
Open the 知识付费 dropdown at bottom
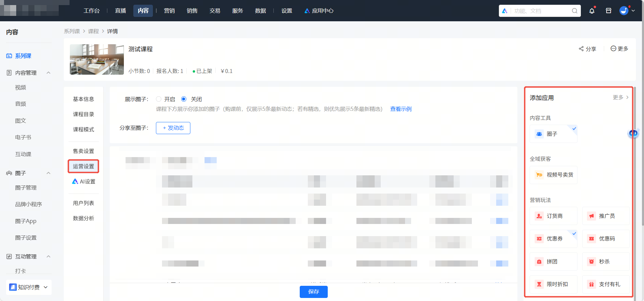point(29,287)
